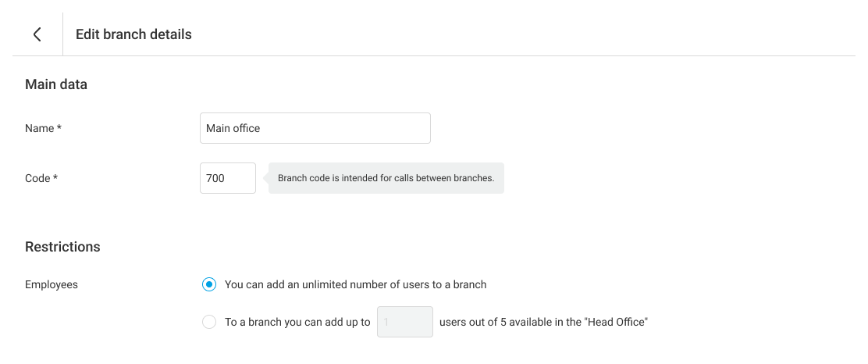Click the 'Restrictions' section heading
This screenshot has width=868, height=364.
click(x=62, y=247)
